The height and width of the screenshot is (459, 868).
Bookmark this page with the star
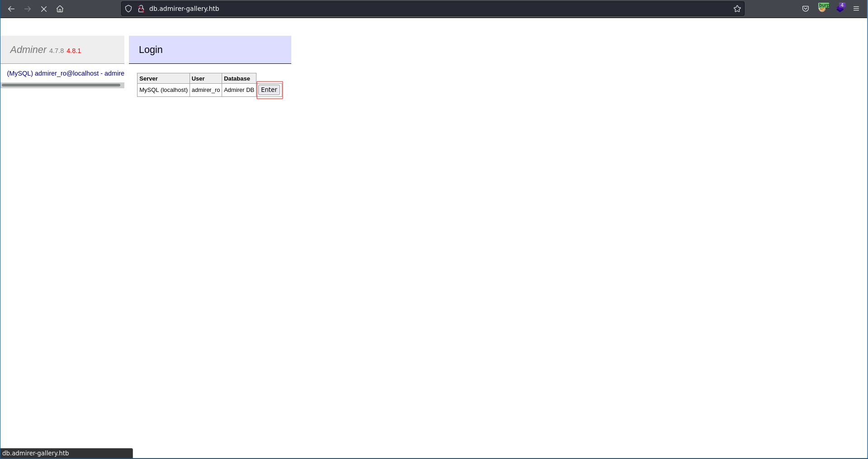point(737,9)
